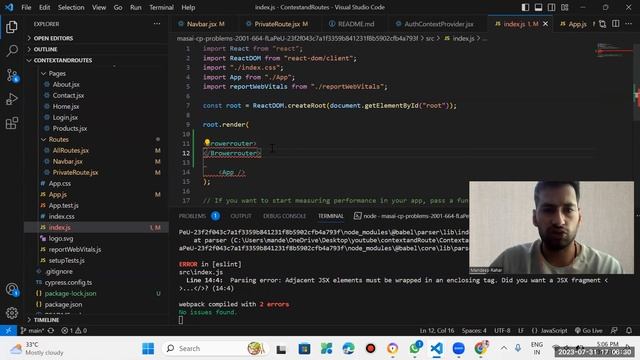Open the Help menu
Screen dimensions: 640x360
pos(188,7)
